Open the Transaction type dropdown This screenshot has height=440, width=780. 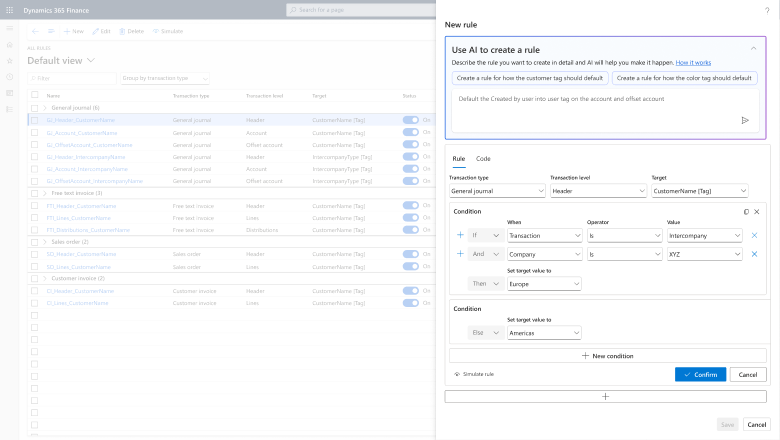pos(497,191)
